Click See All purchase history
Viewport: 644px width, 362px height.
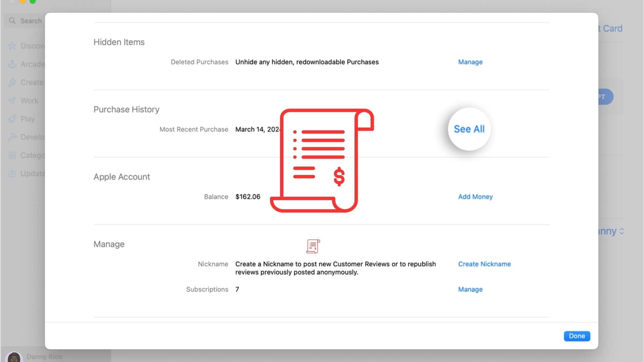tap(469, 129)
